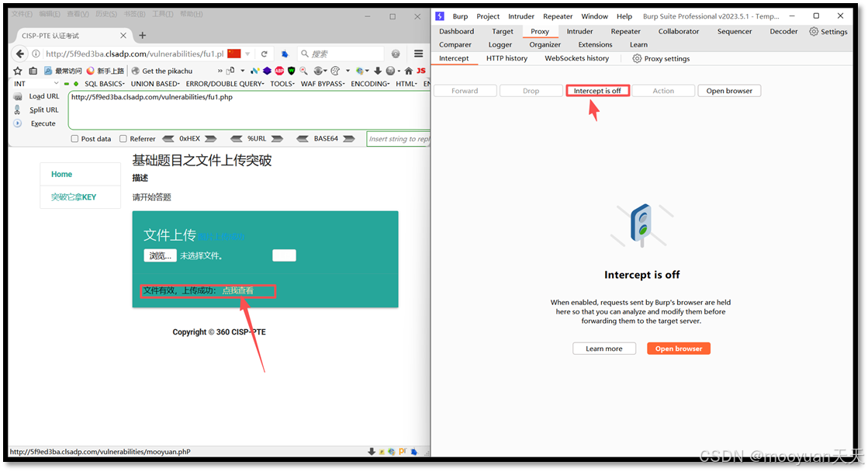
Task: Open the URL history dropdown arrow
Action: tap(247, 54)
